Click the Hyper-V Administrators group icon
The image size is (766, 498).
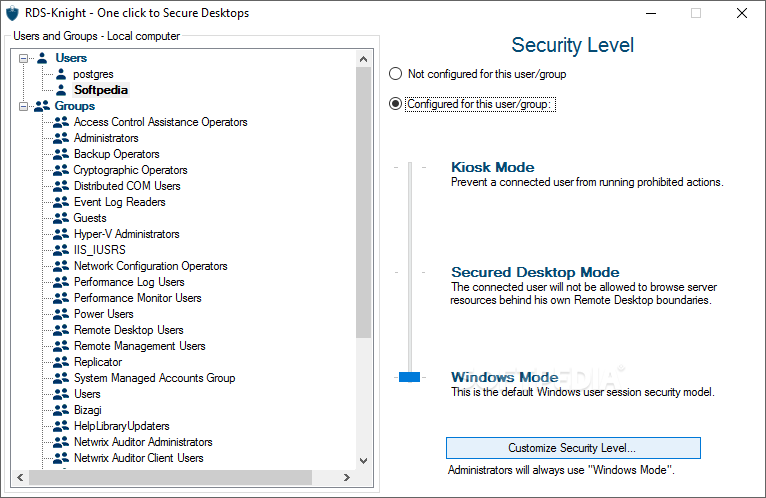point(61,234)
